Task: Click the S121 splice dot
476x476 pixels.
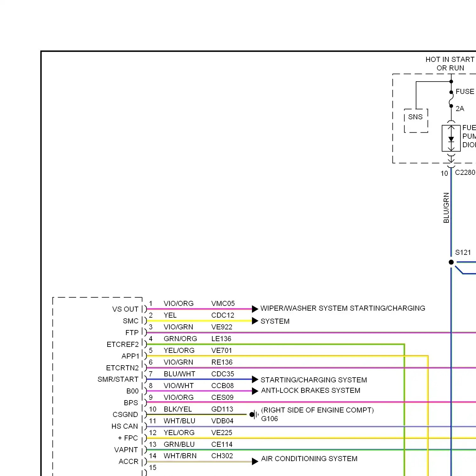Action: click(x=451, y=262)
